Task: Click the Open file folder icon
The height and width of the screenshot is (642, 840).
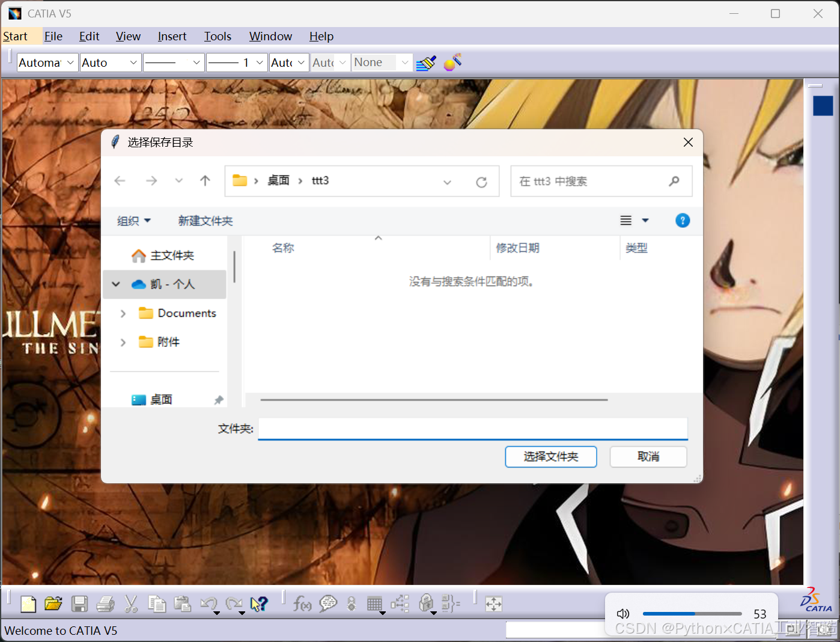Action: coord(53,604)
